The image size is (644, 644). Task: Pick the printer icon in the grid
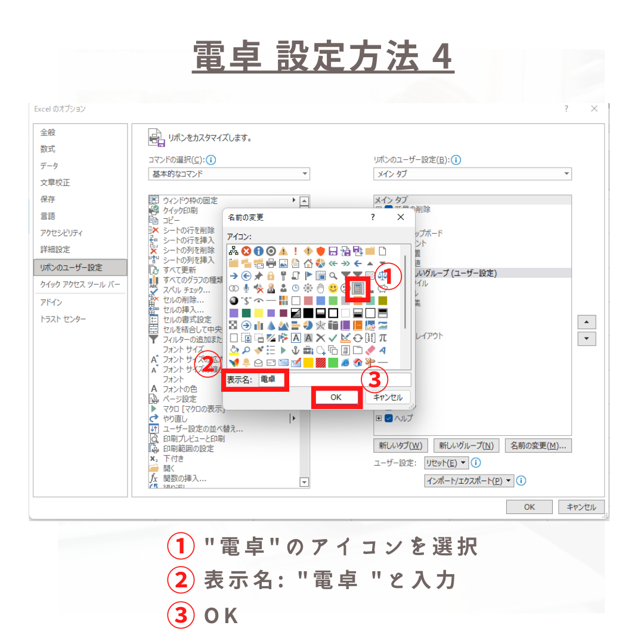pyautogui.click(x=271, y=264)
